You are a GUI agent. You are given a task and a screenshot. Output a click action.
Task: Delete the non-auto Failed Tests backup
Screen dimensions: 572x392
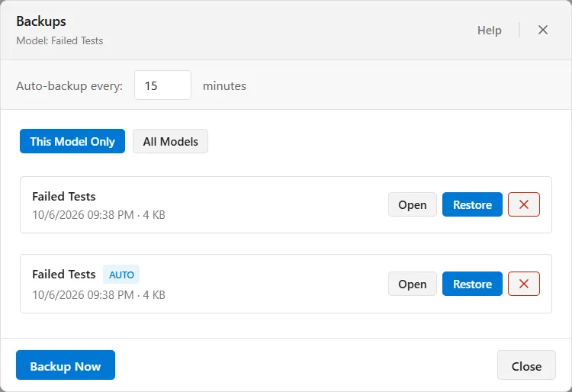click(523, 204)
